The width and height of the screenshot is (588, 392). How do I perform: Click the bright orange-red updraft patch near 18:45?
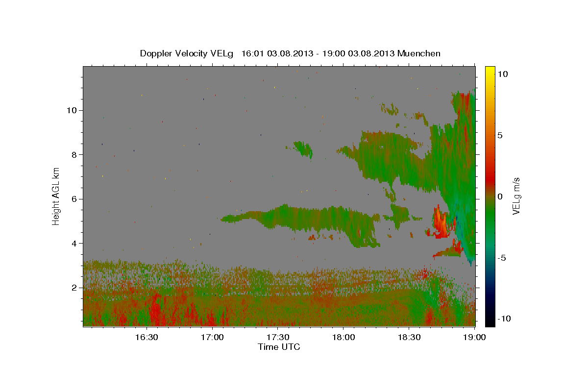pos(441,223)
